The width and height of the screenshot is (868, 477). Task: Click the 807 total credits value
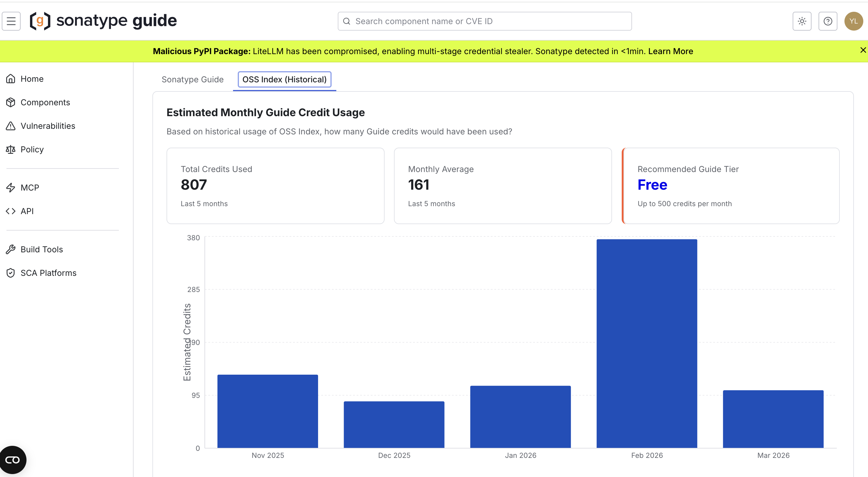194,185
